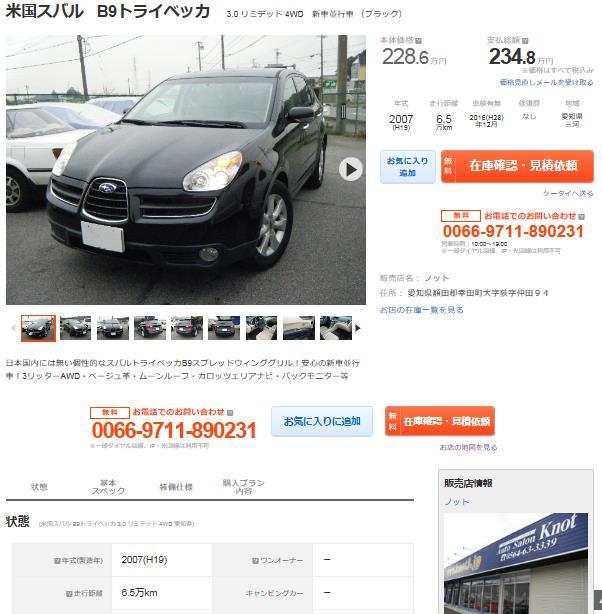Add to favorites with top お気に入り追加
The height and width of the screenshot is (614, 602).
[407, 167]
